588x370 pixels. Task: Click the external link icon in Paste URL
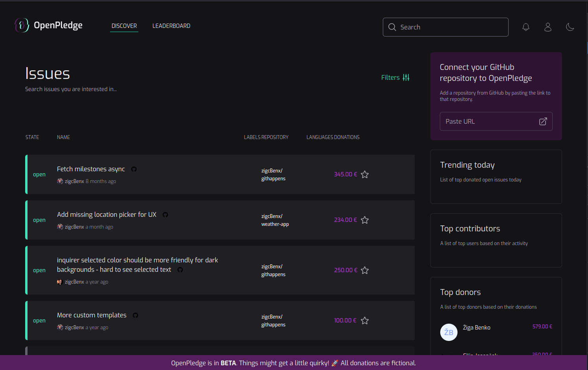tap(543, 121)
